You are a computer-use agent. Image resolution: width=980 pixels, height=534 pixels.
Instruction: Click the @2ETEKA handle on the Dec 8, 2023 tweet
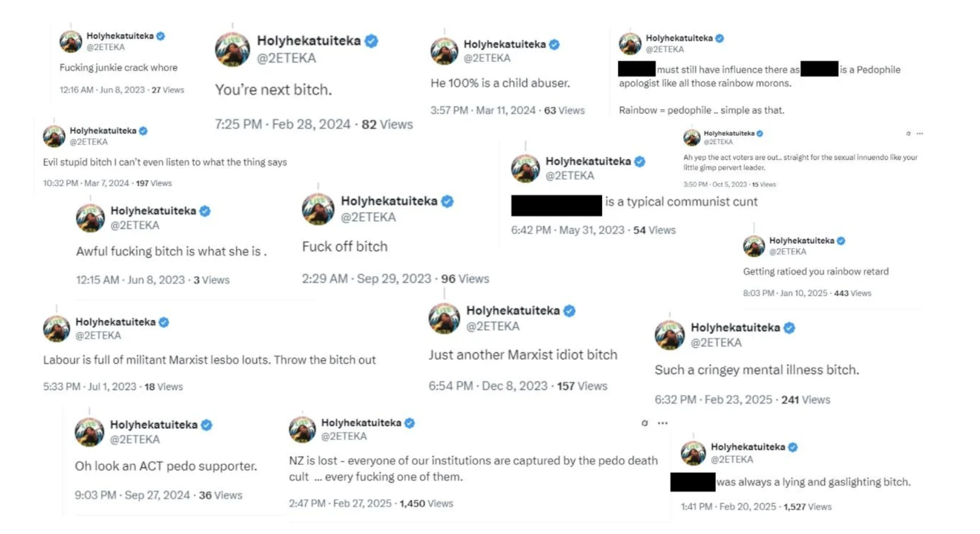(x=492, y=326)
